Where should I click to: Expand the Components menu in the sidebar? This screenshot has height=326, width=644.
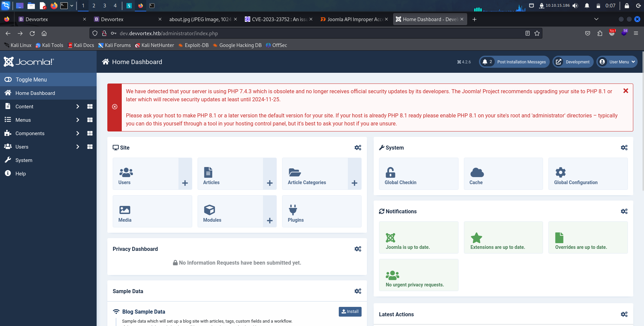click(x=30, y=133)
